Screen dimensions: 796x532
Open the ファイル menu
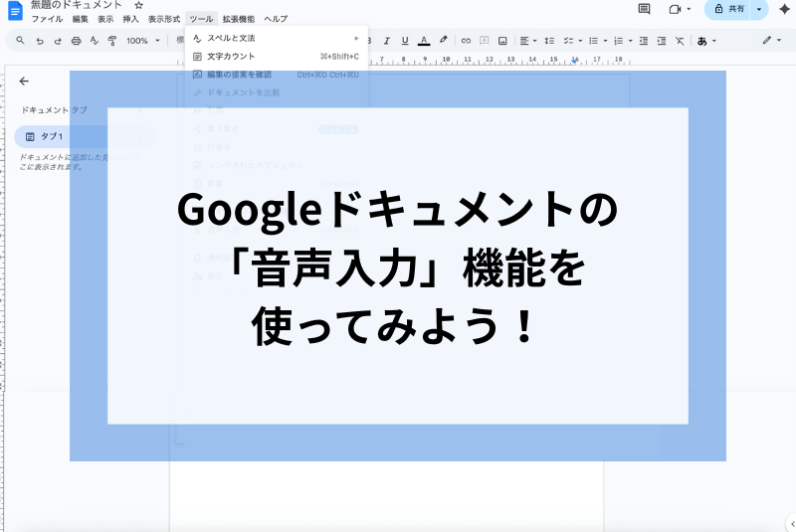coord(47,19)
